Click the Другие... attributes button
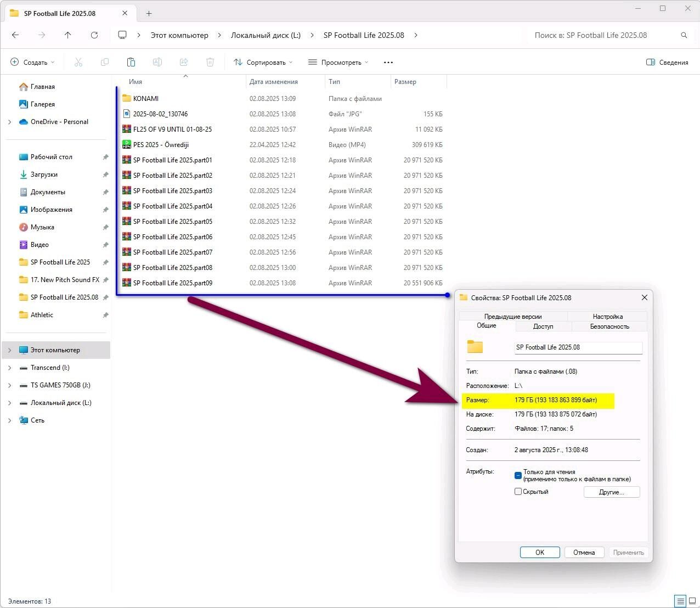This screenshot has width=700, height=608. click(612, 492)
